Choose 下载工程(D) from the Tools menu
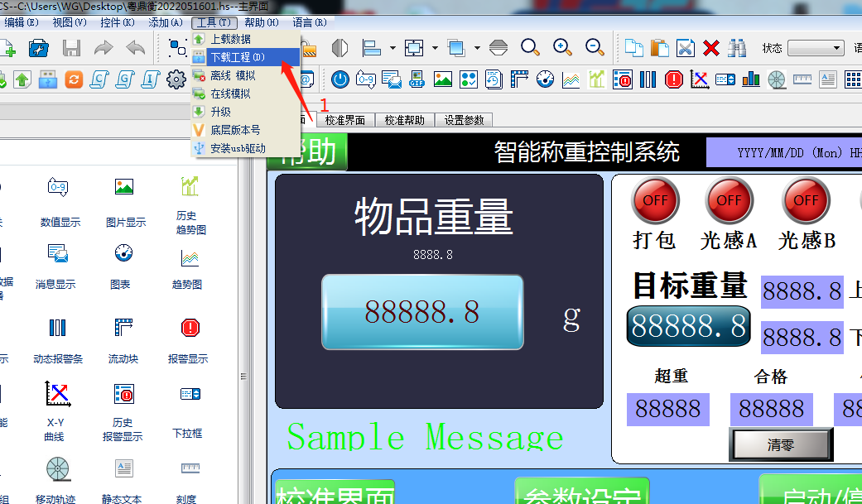This screenshot has width=862, height=504. [246, 57]
